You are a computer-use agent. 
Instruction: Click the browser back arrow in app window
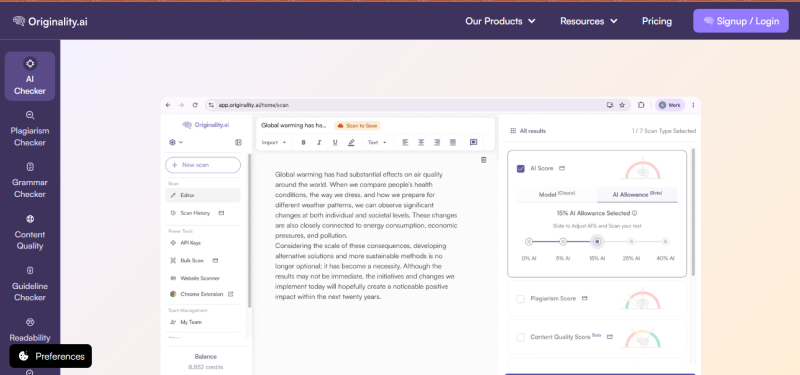[168, 105]
